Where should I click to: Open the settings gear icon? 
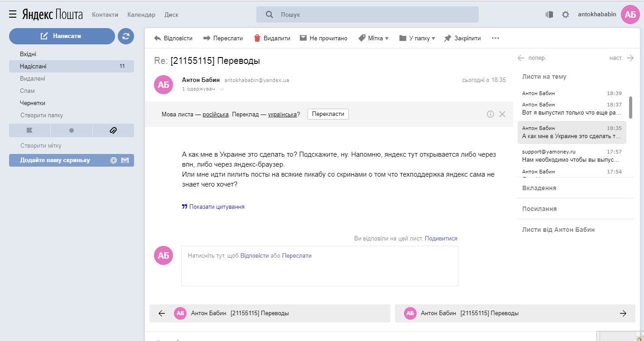(566, 14)
